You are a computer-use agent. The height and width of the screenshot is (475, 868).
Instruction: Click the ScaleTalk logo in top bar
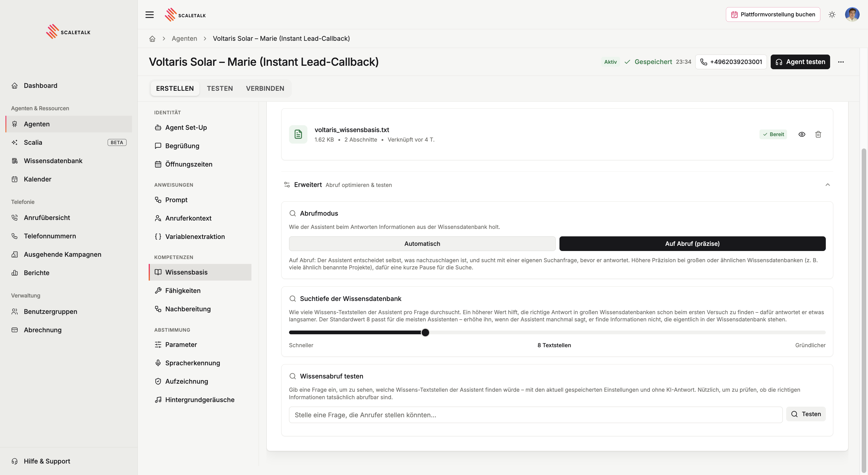tap(185, 15)
